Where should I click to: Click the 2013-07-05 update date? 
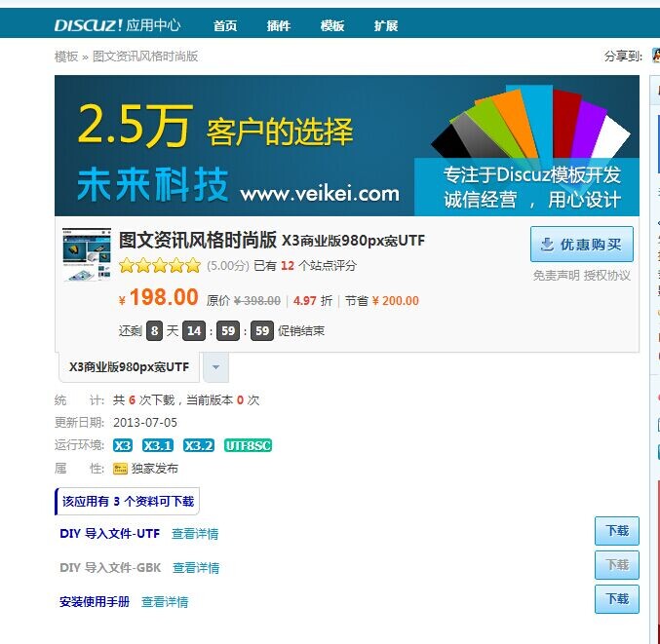(145, 422)
